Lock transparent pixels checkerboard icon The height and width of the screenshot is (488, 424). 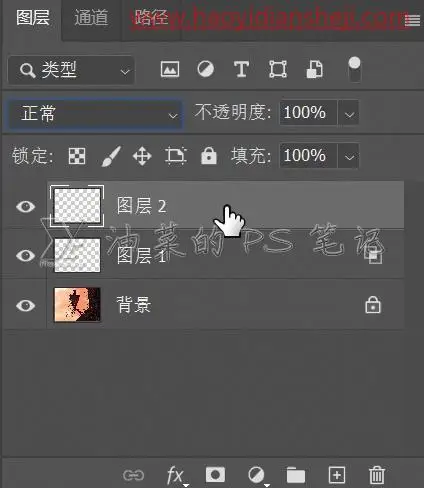[77, 156]
